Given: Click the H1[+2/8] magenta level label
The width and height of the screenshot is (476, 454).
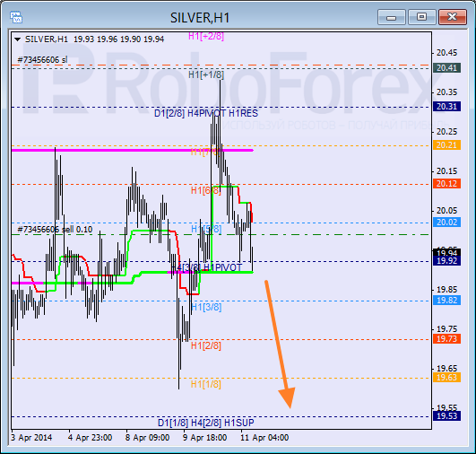Looking at the screenshot, I should 206,36.
